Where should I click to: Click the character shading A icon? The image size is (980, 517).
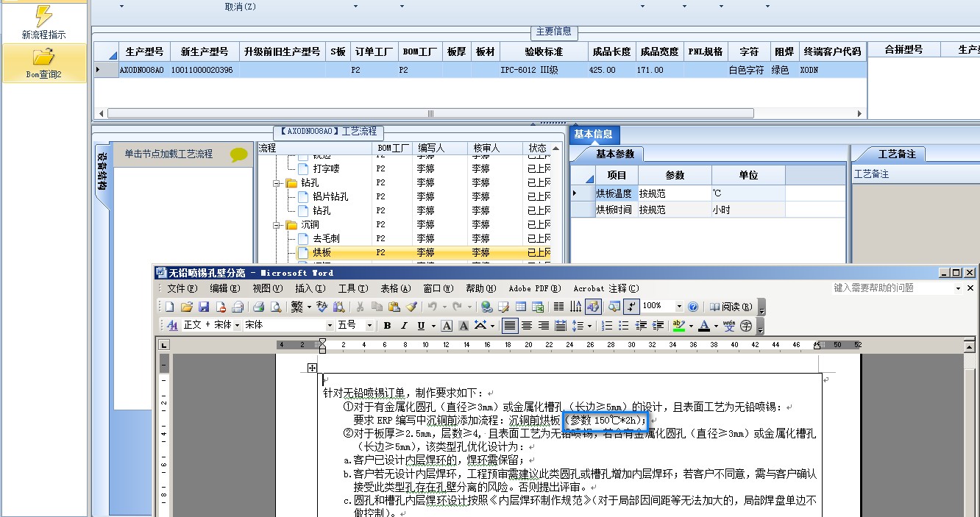point(464,326)
